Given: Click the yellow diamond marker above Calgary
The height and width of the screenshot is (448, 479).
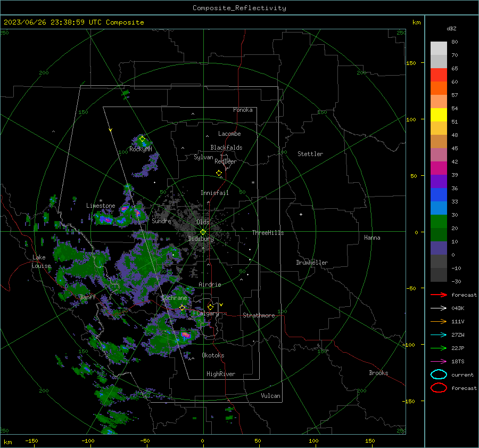Looking at the screenshot, I should coord(210,307).
